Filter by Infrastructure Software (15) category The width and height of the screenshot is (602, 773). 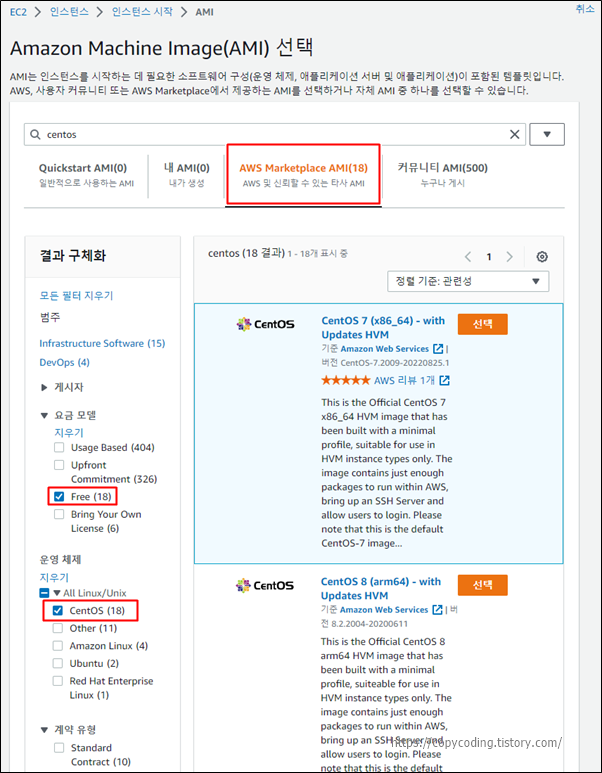(x=102, y=343)
